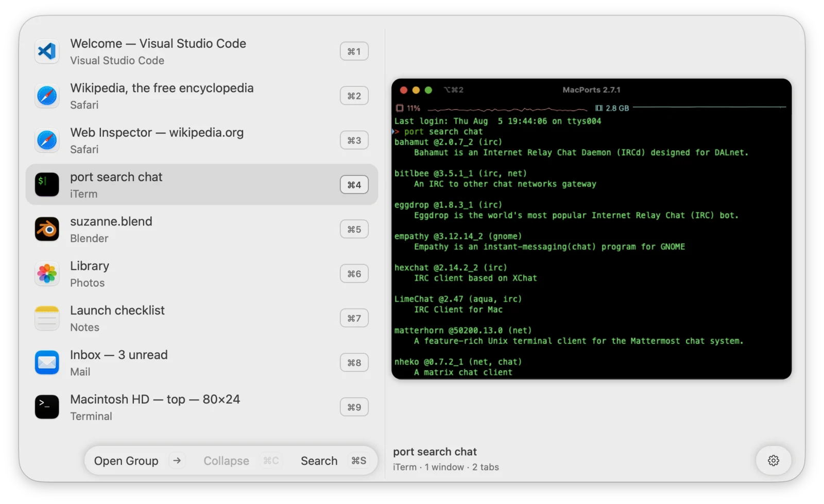This screenshot has height=504, width=824.
Task: Click the iTerm · 1 window · 2 tabs caption
Action: point(446,467)
